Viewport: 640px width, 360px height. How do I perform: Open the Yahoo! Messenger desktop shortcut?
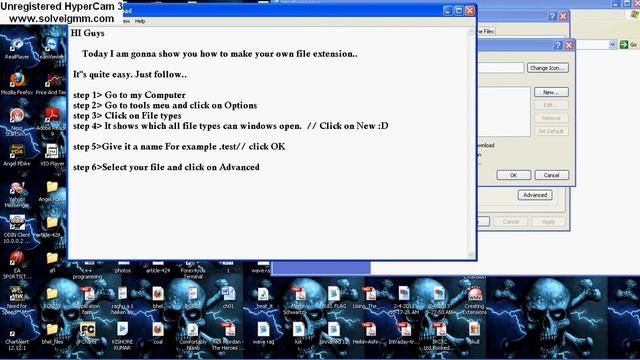[17, 187]
